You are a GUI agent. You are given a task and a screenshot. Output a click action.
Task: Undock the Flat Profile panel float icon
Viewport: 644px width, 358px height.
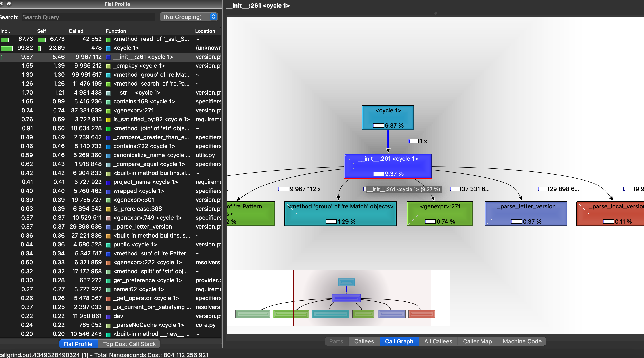click(x=9, y=4)
